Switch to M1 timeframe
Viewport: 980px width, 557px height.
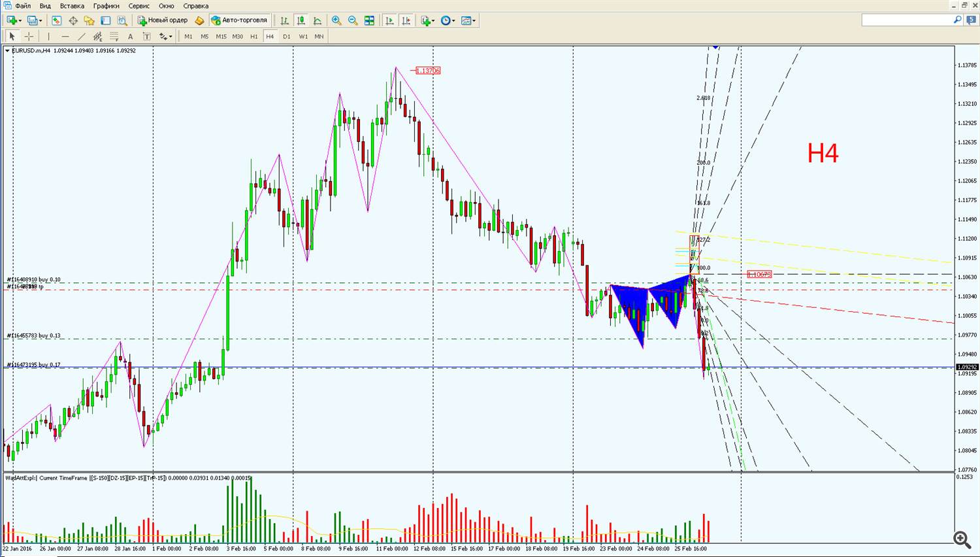coord(188,37)
